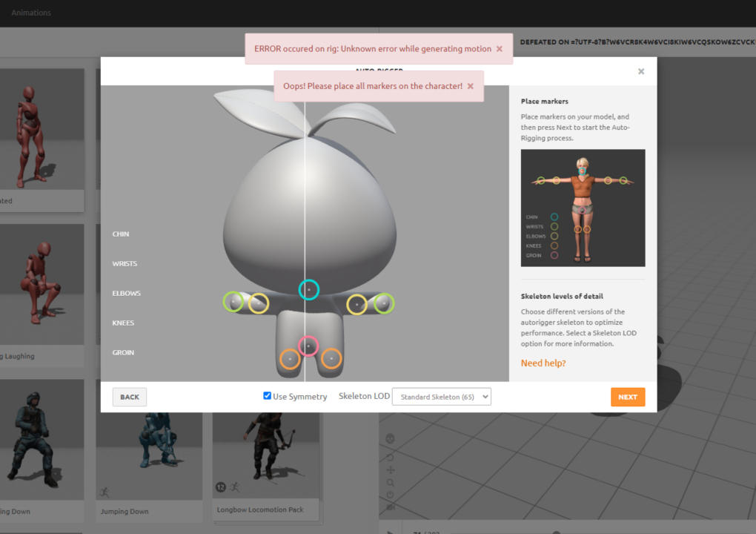The image size is (756, 534).
Task: Select the yellow elbow marker beside the left green wrist marker
Action: pyautogui.click(x=259, y=303)
